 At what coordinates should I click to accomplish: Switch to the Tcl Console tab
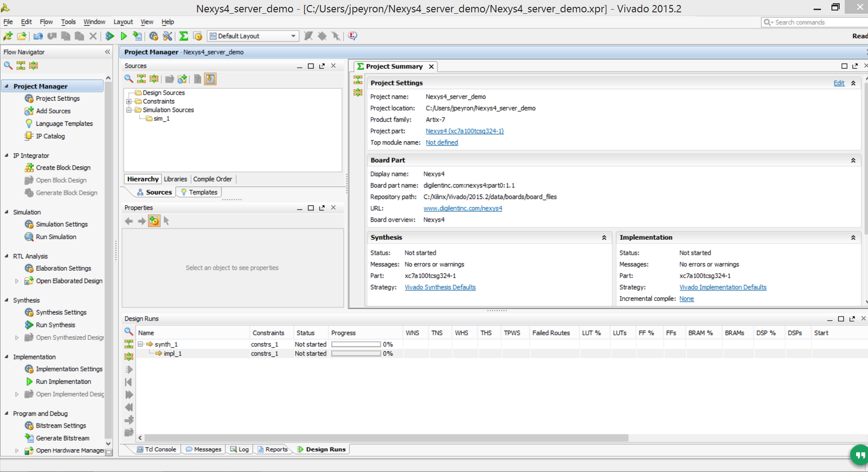(157, 450)
